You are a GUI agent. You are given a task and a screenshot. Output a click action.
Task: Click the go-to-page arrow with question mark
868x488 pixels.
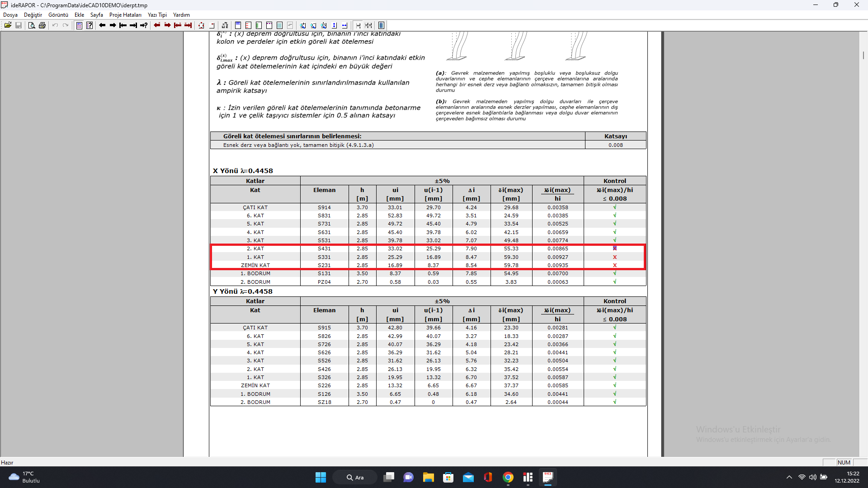pos(144,25)
